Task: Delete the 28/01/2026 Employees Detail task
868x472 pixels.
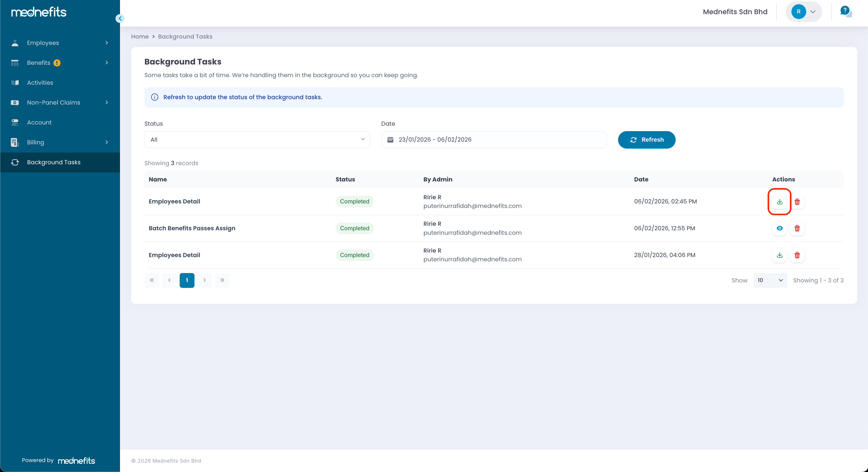Action: tap(797, 255)
